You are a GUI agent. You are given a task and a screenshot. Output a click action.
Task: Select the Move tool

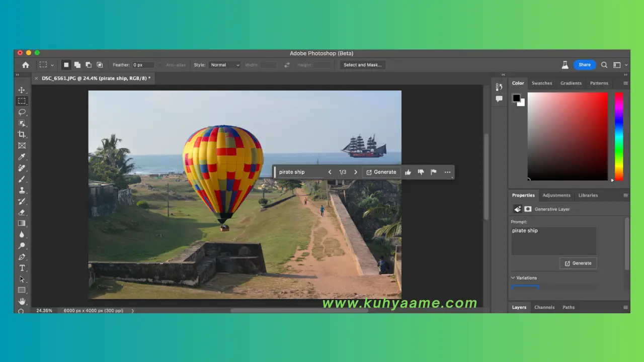(22, 90)
